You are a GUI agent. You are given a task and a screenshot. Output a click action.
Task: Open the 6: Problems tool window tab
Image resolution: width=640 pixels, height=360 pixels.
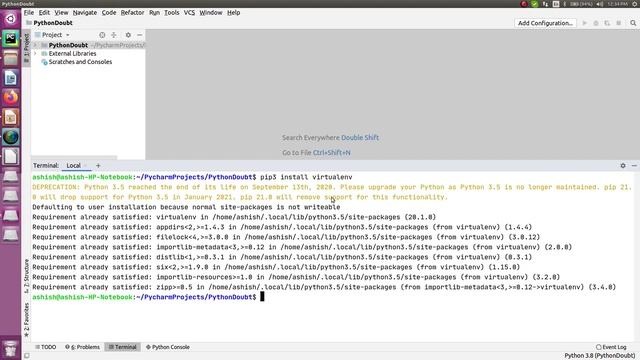pyautogui.click(x=82, y=347)
